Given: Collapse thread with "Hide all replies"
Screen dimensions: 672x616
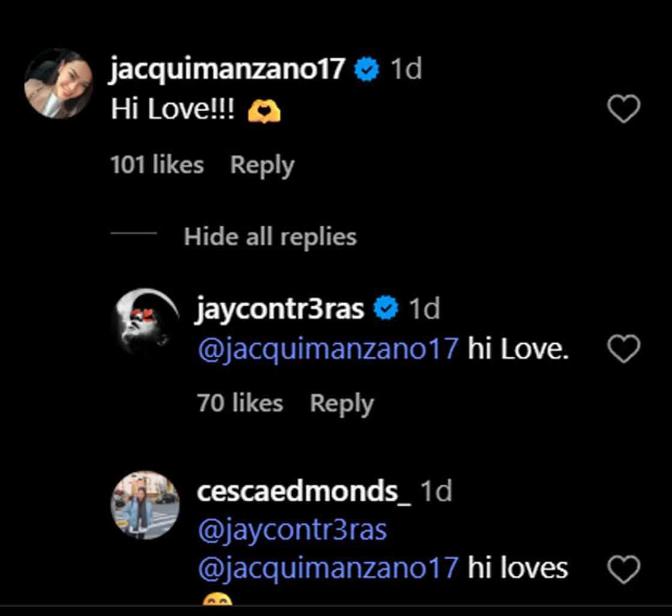Looking at the screenshot, I should 270,237.
